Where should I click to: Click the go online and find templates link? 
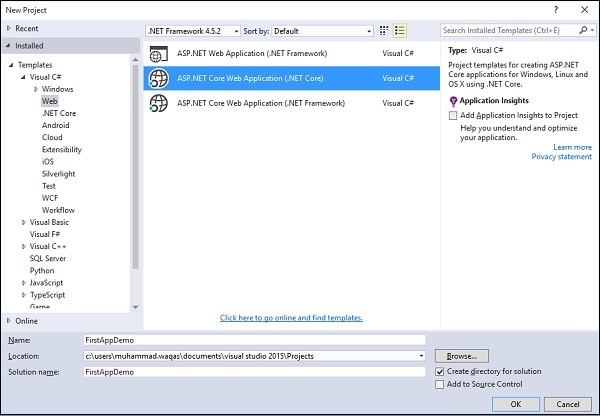coord(291,318)
